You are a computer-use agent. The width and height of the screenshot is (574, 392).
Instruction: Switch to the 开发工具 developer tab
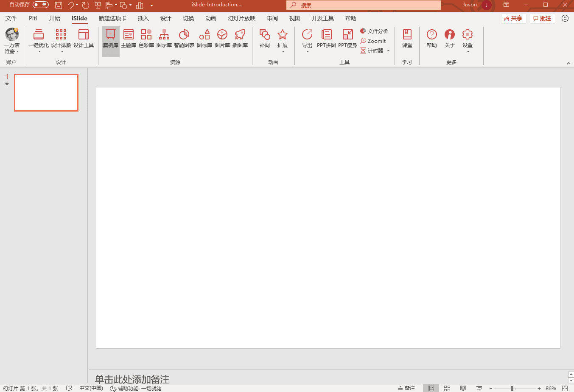pos(323,18)
